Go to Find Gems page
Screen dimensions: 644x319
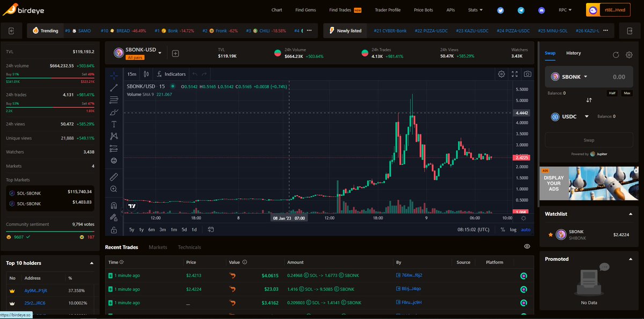pos(306,10)
